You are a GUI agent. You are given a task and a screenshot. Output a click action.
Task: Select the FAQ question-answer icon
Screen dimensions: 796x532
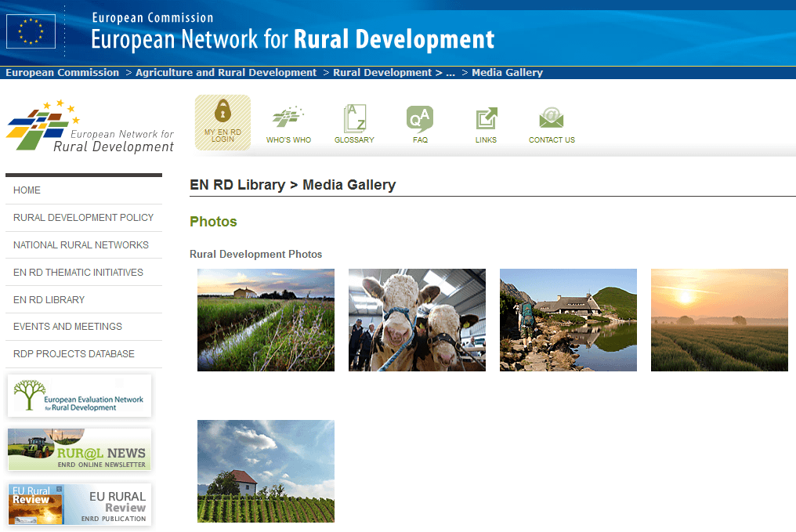click(420, 121)
